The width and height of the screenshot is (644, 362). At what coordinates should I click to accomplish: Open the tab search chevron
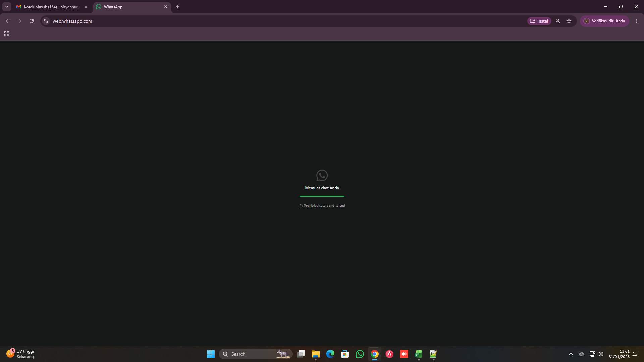tap(6, 6)
